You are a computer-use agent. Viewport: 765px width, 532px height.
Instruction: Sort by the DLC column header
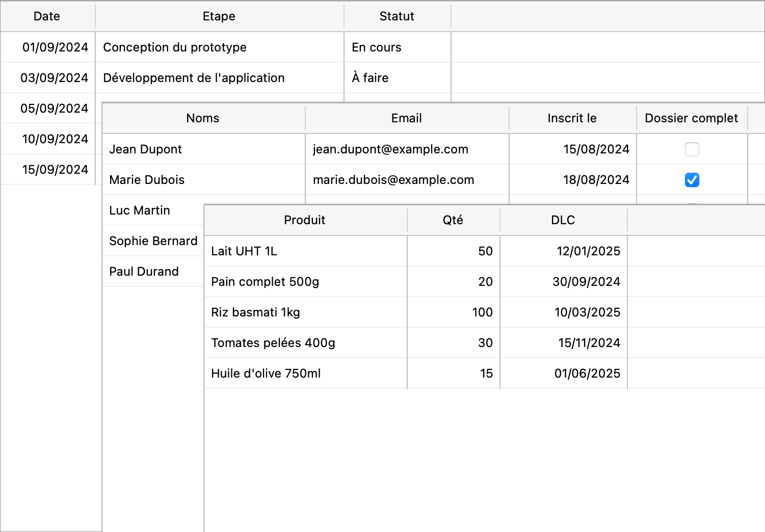pyautogui.click(x=563, y=220)
